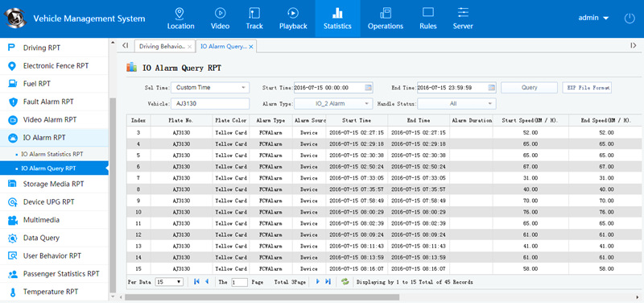Click the EXP File Format button
Viewport: 644px width, 303px height.
pos(587,88)
